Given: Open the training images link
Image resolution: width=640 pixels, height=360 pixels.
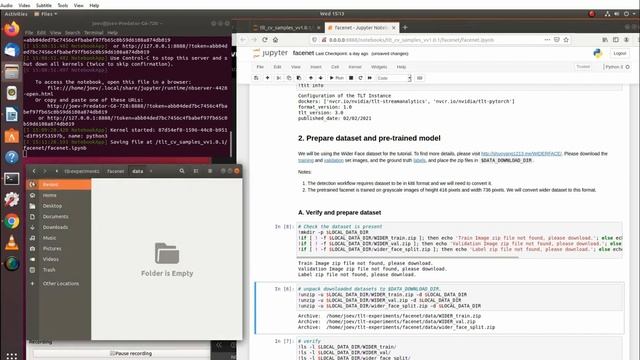Looking at the screenshot, I should coord(306,160).
